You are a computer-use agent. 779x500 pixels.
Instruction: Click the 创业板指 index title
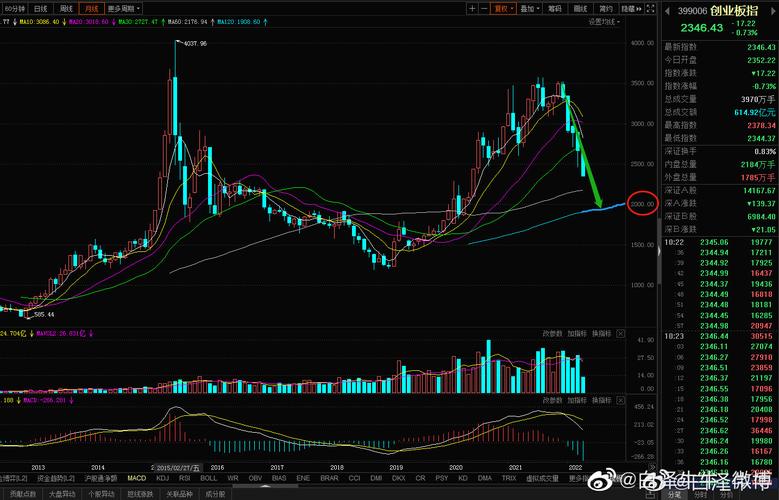(731, 10)
